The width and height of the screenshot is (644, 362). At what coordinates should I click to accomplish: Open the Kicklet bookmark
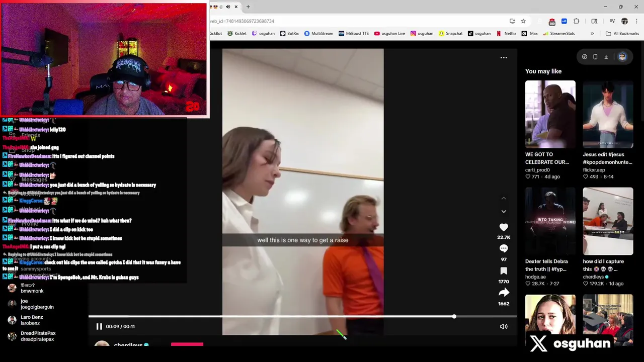pyautogui.click(x=237, y=34)
